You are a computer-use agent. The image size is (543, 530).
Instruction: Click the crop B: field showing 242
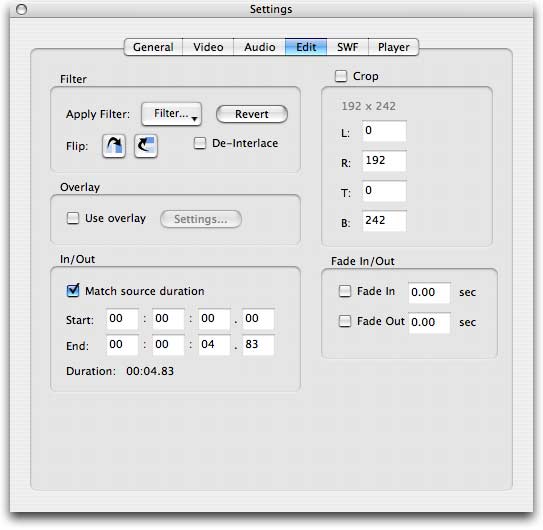[384, 221]
